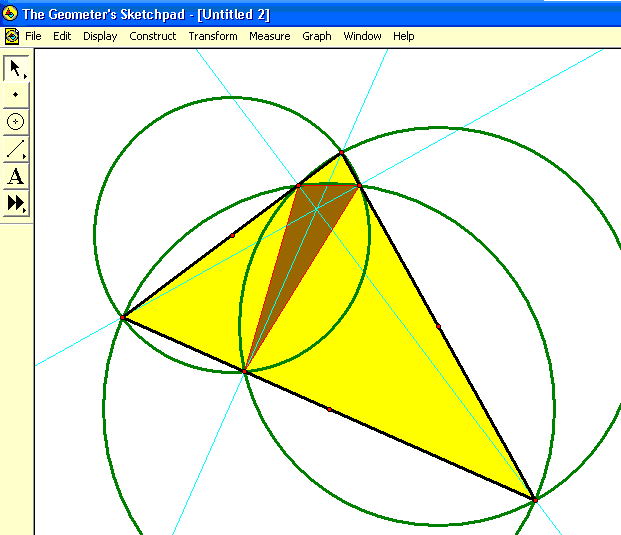Open the Transform menu
621x535 pixels.
click(213, 36)
